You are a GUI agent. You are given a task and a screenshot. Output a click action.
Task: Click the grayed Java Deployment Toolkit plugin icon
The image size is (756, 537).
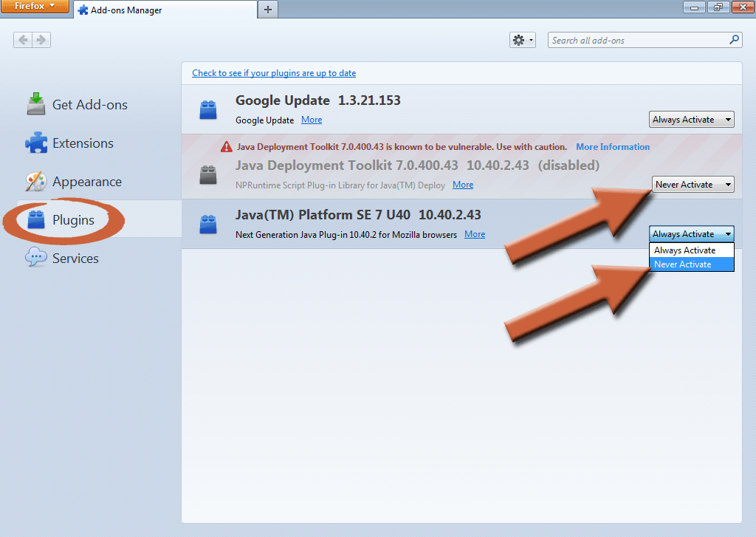click(x=208, y=174)
